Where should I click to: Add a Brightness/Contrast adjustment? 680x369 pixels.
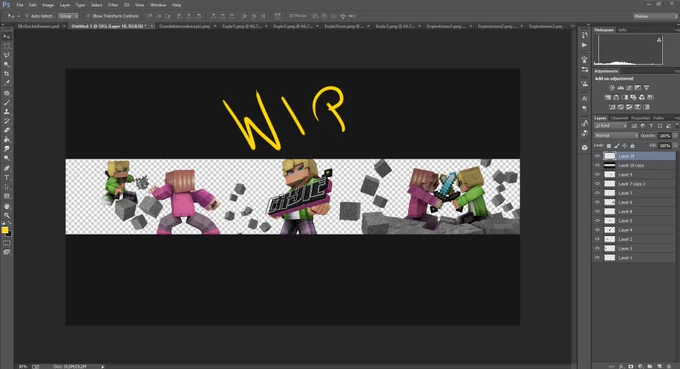(612, 88)
